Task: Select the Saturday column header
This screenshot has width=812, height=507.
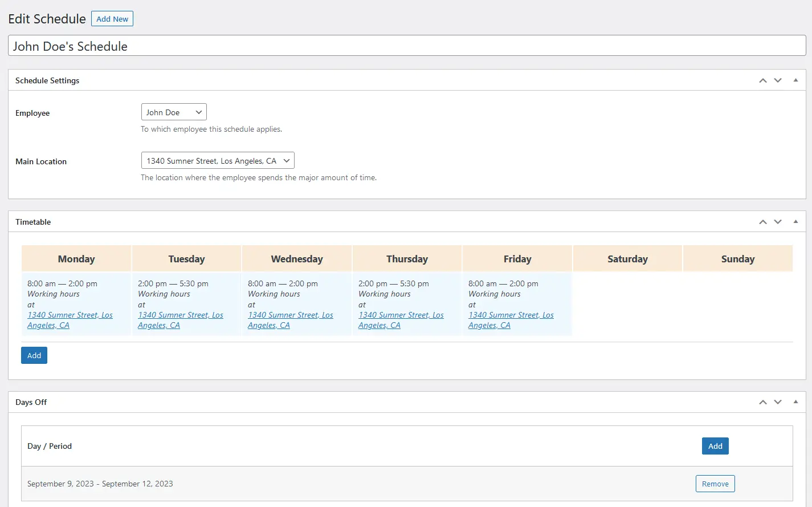Action: coord(627,259)
